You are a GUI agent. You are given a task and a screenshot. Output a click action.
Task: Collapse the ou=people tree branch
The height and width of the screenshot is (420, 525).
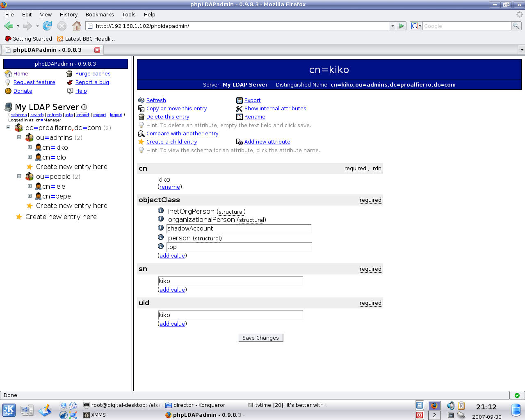click(19, 176)
